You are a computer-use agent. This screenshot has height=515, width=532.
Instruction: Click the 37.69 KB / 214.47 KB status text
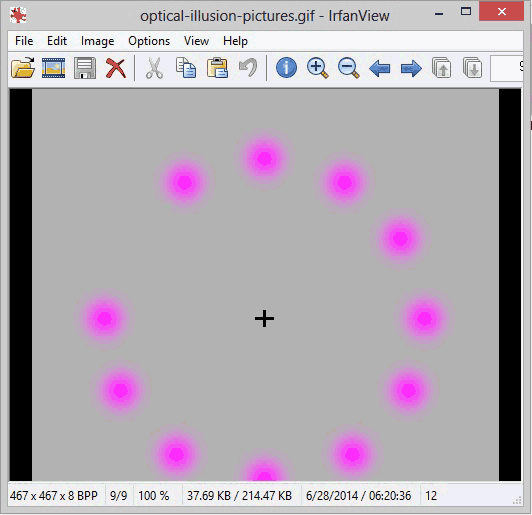[239, 496]
